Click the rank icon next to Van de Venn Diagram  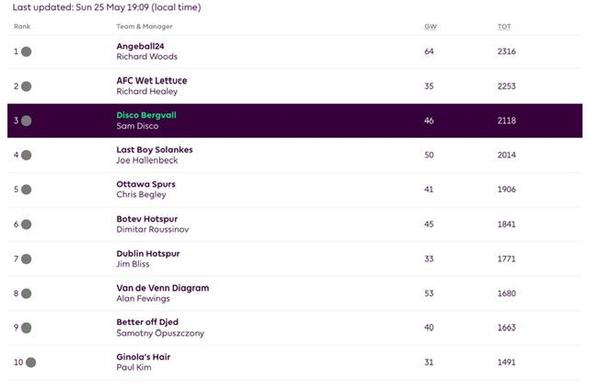[x=26, y=293]
